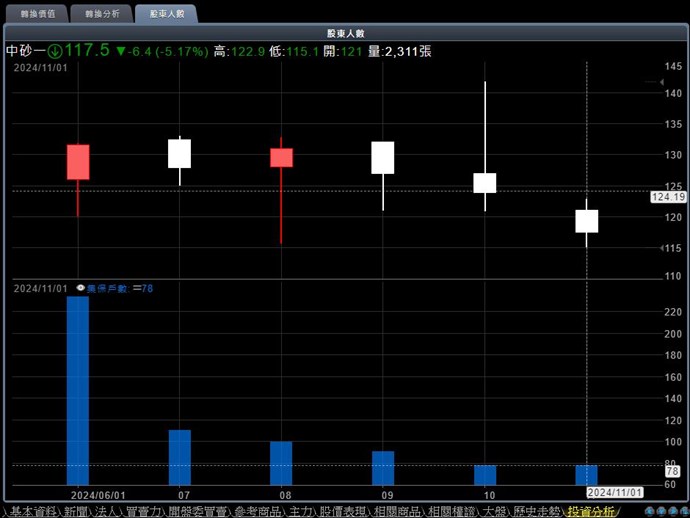This screenshot has height=518, width=690.
Task: Click the tall blue bar for 2024/06/01
Action: tap(78, 390)
